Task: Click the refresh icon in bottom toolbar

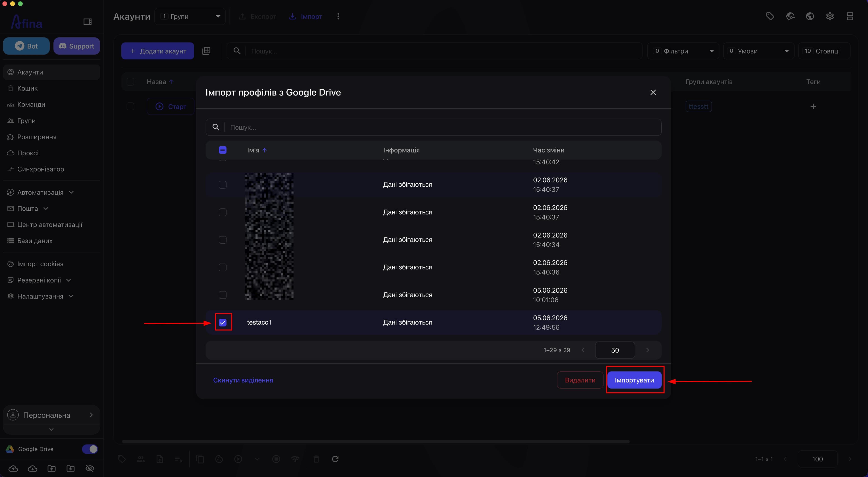Action: [x=335, y=459]
